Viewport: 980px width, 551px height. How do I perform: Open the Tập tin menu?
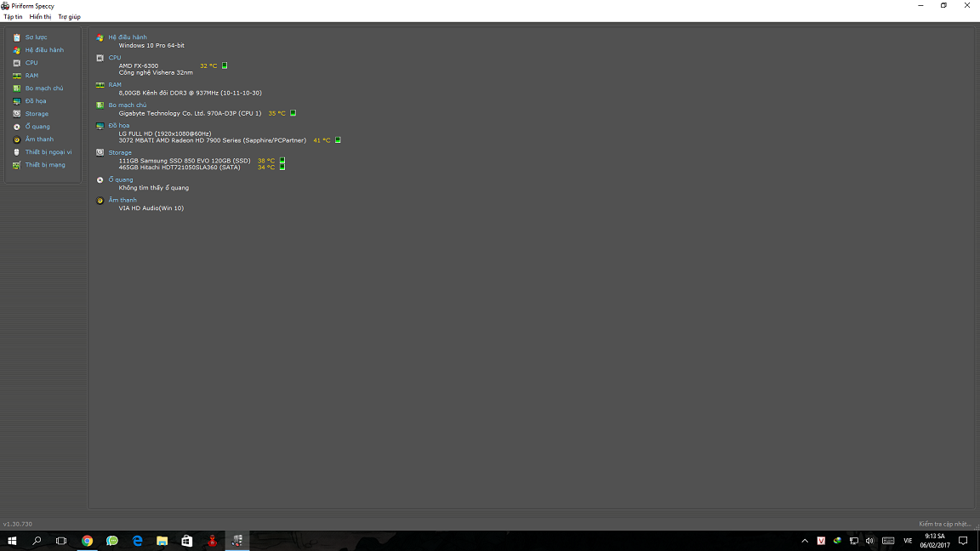tap(13, 17)
